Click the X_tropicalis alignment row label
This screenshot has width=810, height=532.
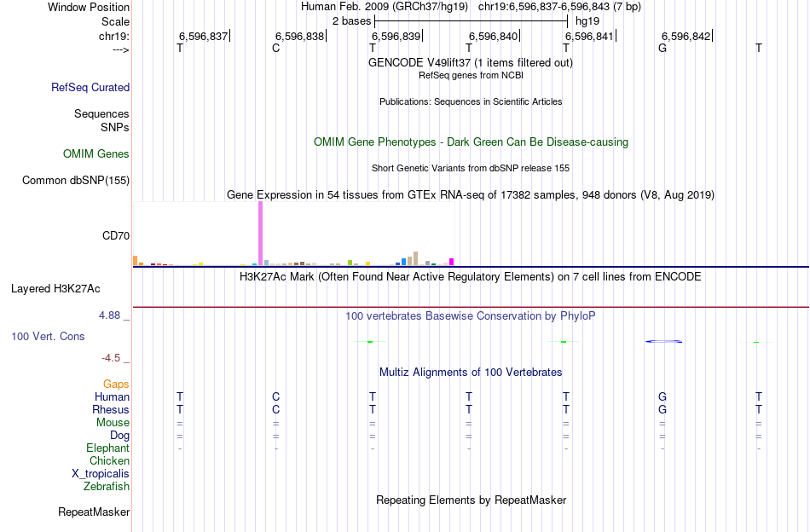tap(101, 474)
